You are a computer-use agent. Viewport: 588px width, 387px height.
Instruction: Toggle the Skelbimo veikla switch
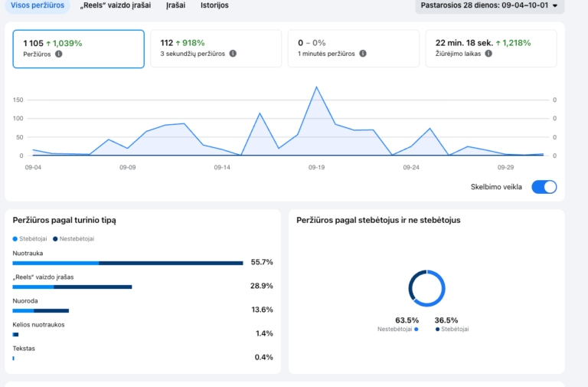544,187
